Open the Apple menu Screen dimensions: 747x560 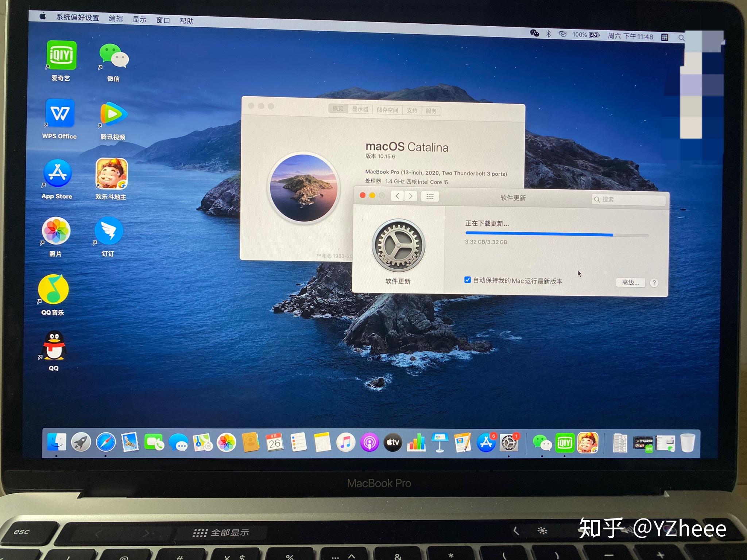tap(43, 16)
